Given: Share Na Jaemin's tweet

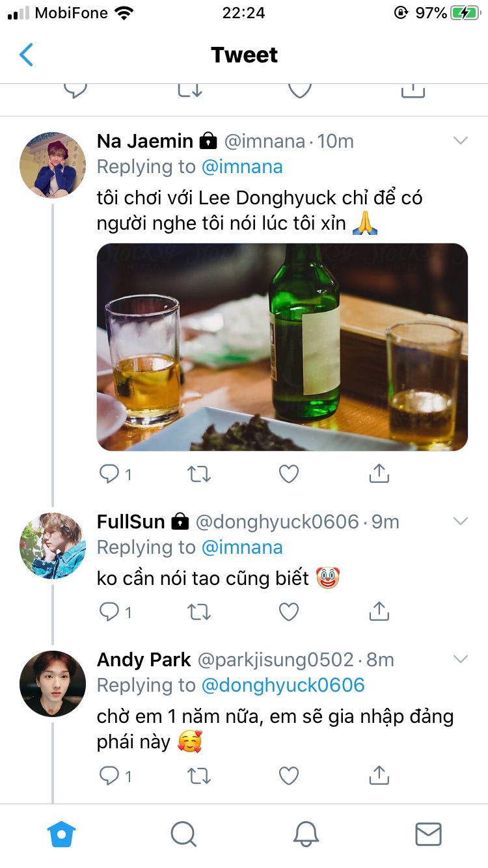Looking at the screenshot, I should (379, 474).
